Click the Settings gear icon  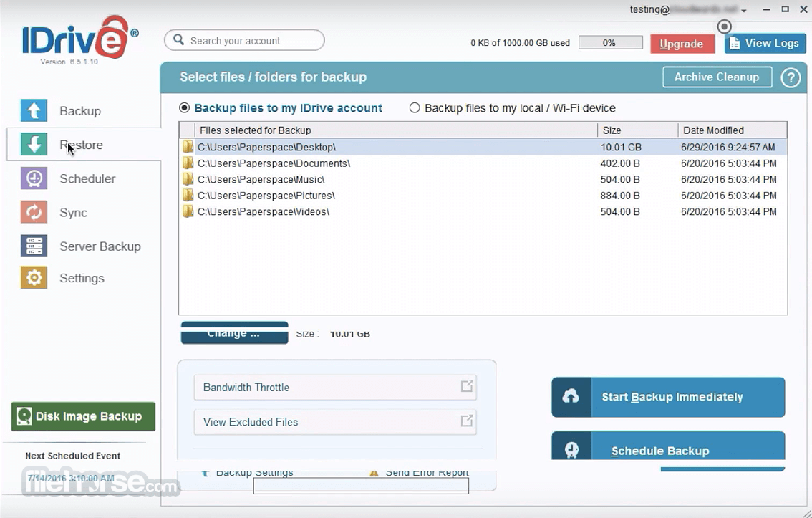pyautogui.click(x=34, y=278)
